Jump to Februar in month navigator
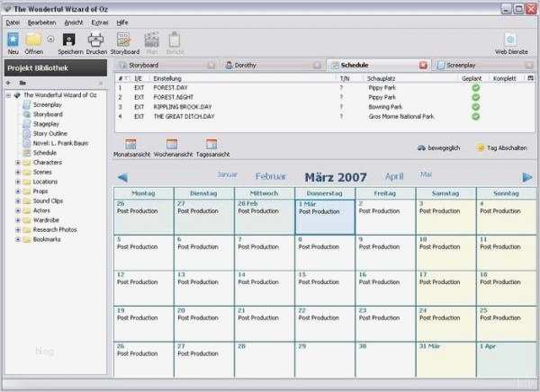 click(271, 176)
